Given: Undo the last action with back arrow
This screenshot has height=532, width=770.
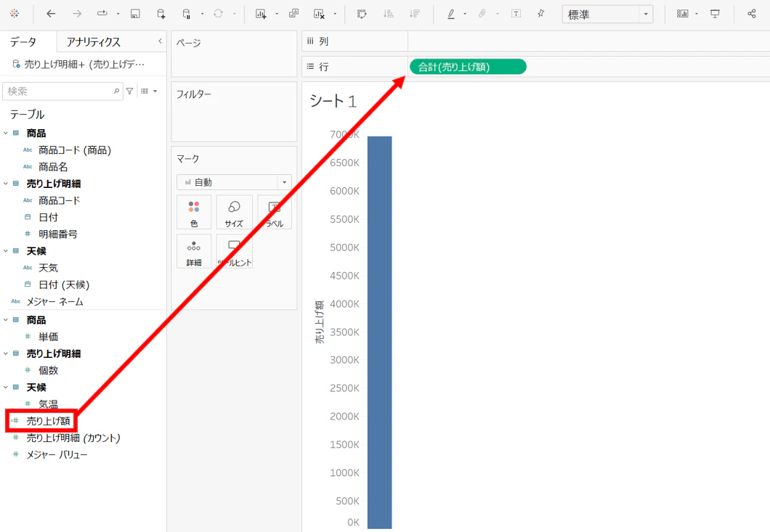Looking at the screenshot, I should [51, 14].
